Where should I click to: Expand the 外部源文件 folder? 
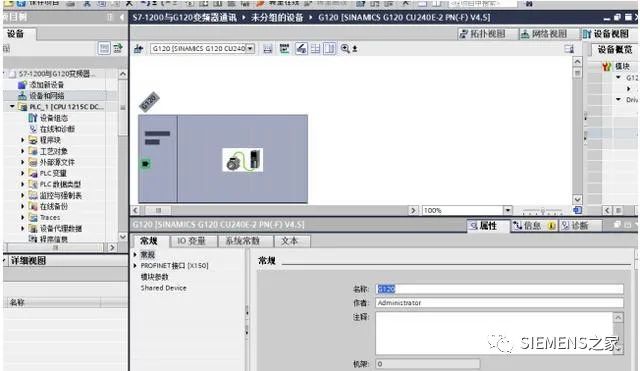(x=22, y=162)
